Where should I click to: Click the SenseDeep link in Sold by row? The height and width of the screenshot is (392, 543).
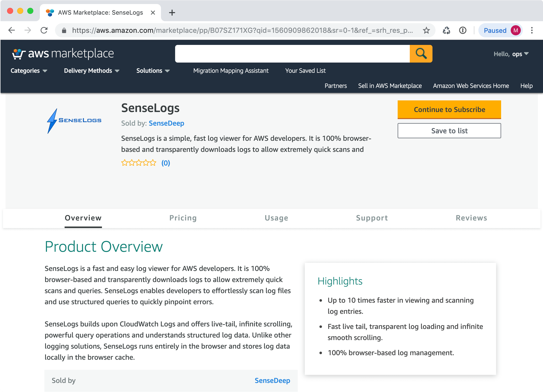coord(272,381)
